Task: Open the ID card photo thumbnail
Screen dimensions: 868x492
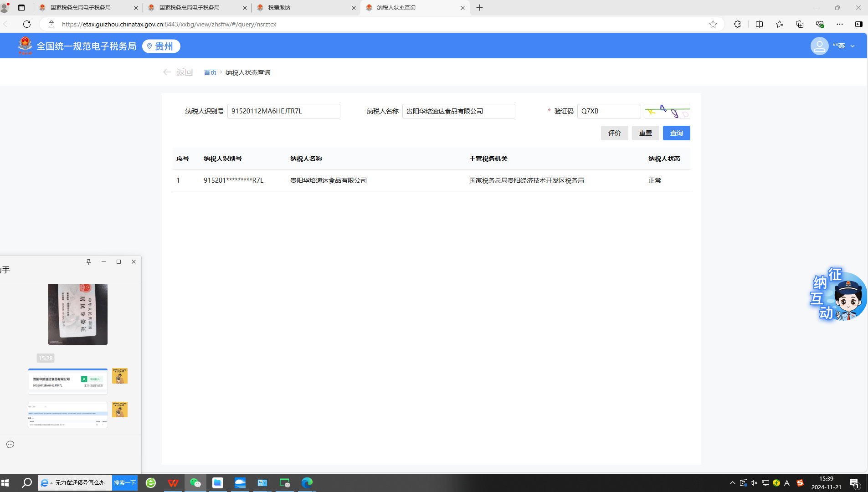Action: pyautogui.click(x=78, y=314)
